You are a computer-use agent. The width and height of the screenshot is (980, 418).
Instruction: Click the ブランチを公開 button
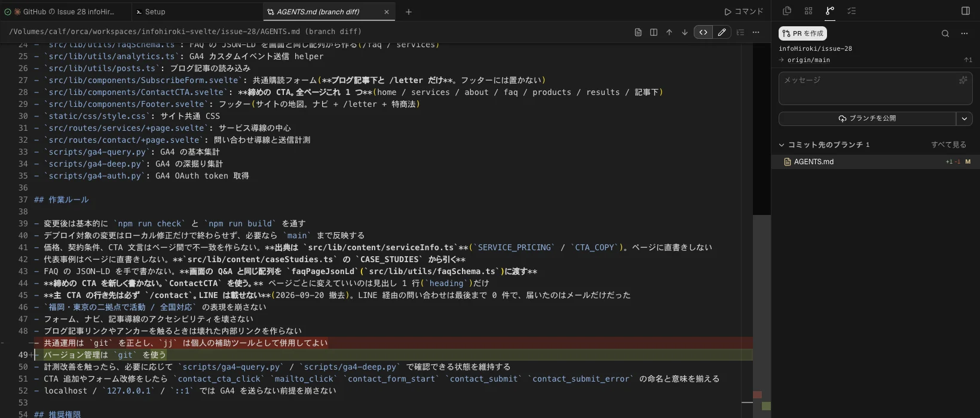click(868, 118)
